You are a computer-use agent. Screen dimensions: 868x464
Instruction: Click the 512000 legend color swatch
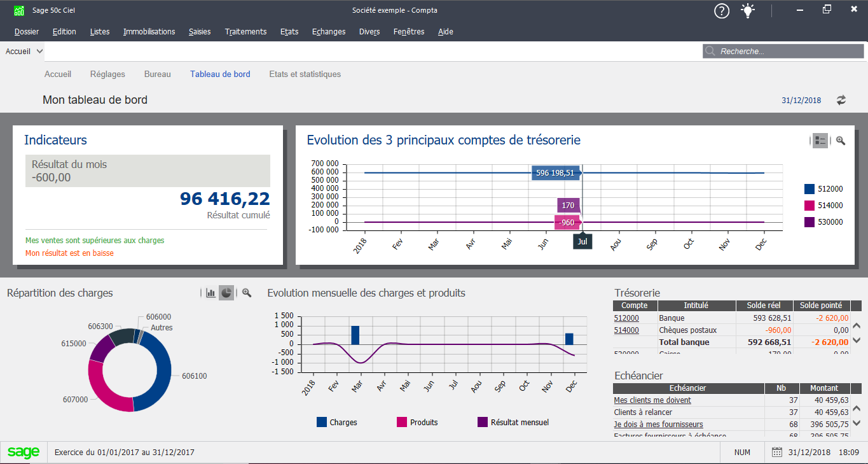(x=809, y=189)
